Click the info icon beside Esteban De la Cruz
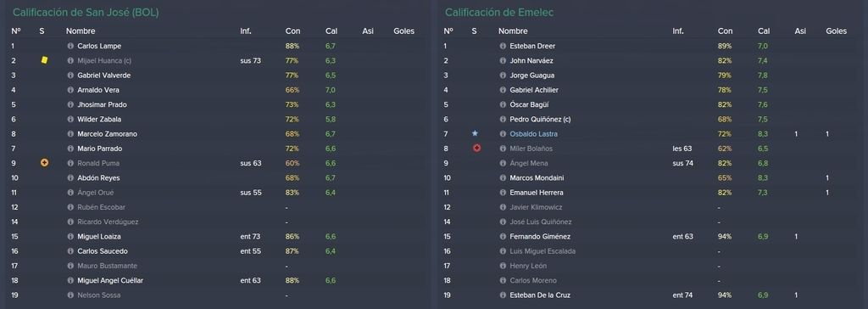The image size is (868, 309). [503, 295]
